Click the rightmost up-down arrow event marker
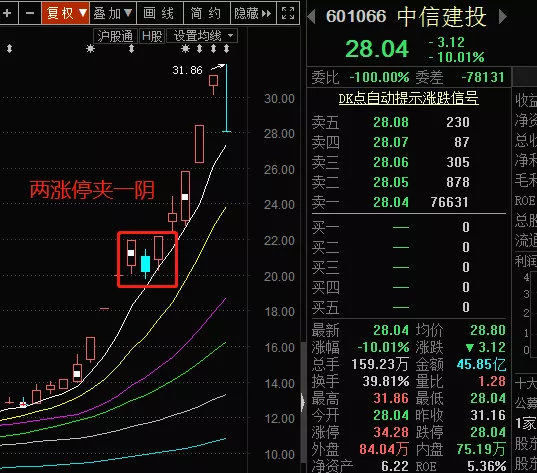Screen dimensions: 537x473 point(226,49)
